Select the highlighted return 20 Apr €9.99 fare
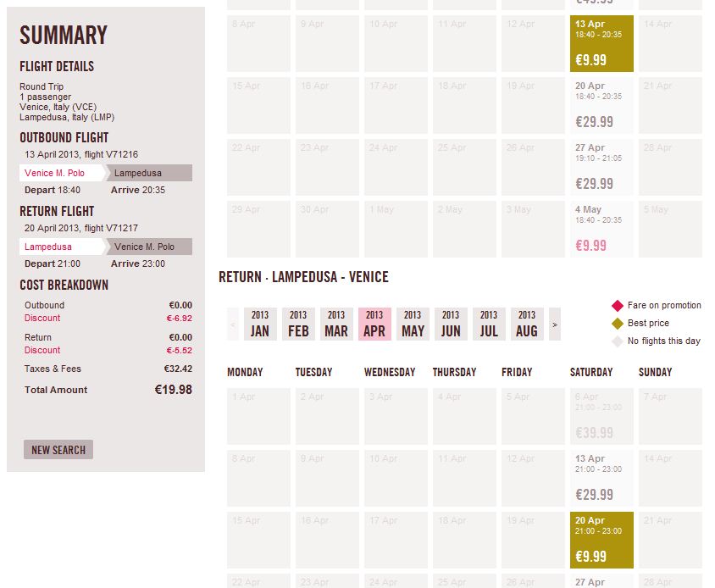715x588 pixels. pos(601,540)
